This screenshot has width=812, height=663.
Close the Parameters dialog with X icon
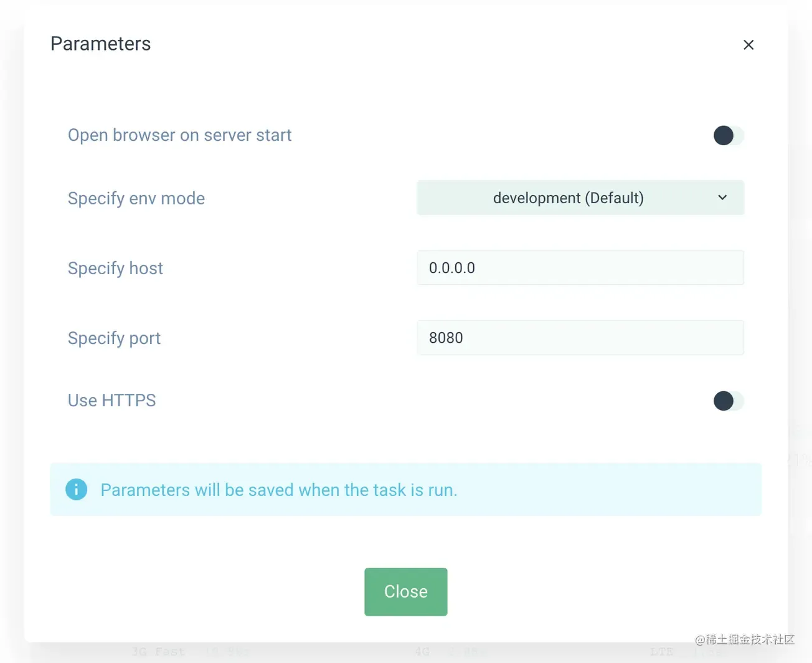pyautogui.click(x=748, y=45)
